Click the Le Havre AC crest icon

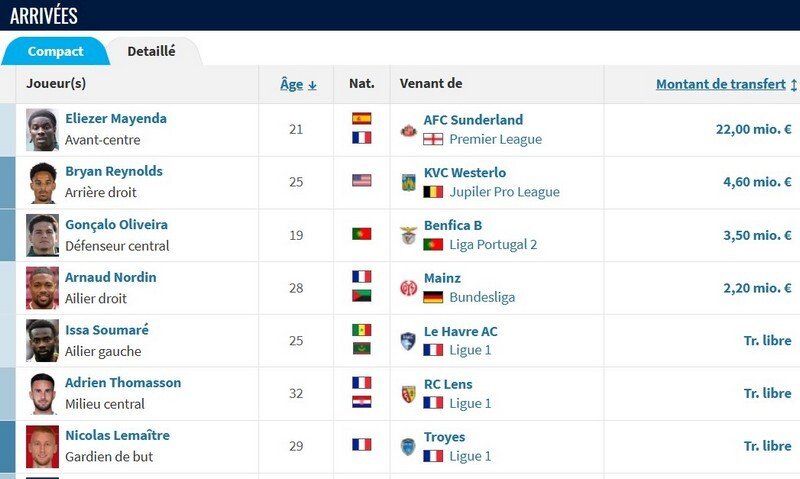click(x=408, y=341)
